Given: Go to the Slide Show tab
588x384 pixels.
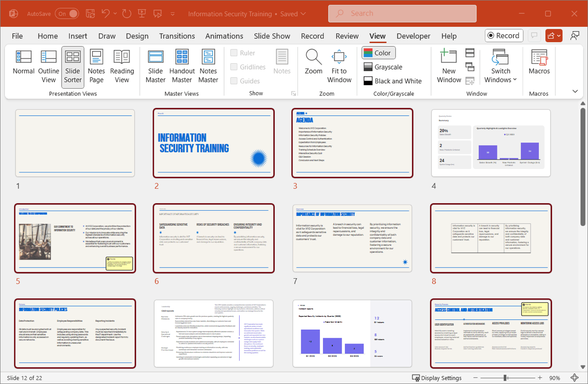Looking at the screenshot, I should [272, 36].
